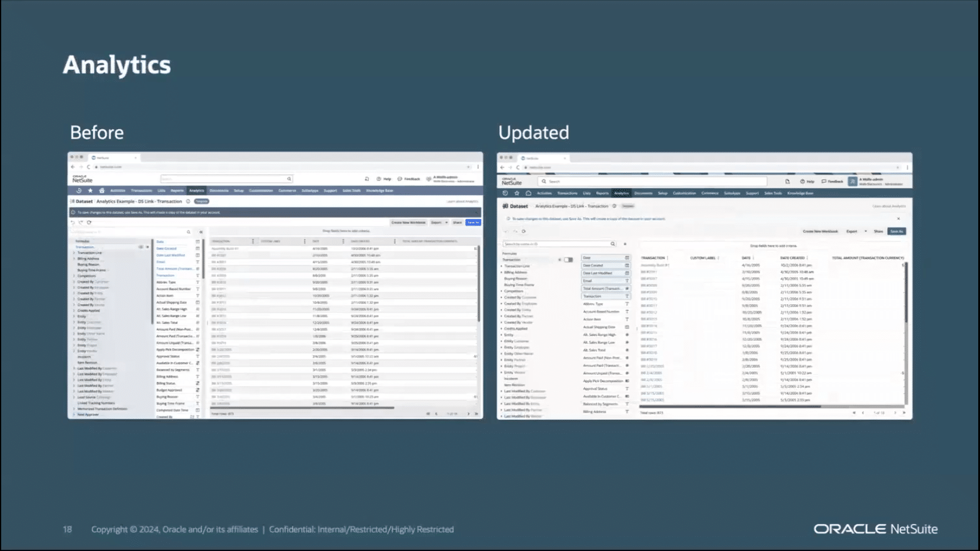Screen dimensions: 980x551
Task: Click the Shortcuts star in Before screenshot
Action: tap(90, 190)
